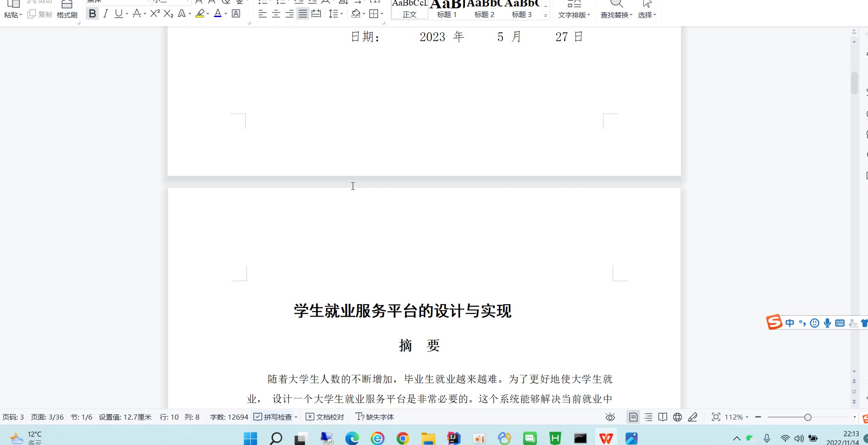
Task: Open the 文字排版 menu
Action: pyautogui.click(x=574, y=9)
